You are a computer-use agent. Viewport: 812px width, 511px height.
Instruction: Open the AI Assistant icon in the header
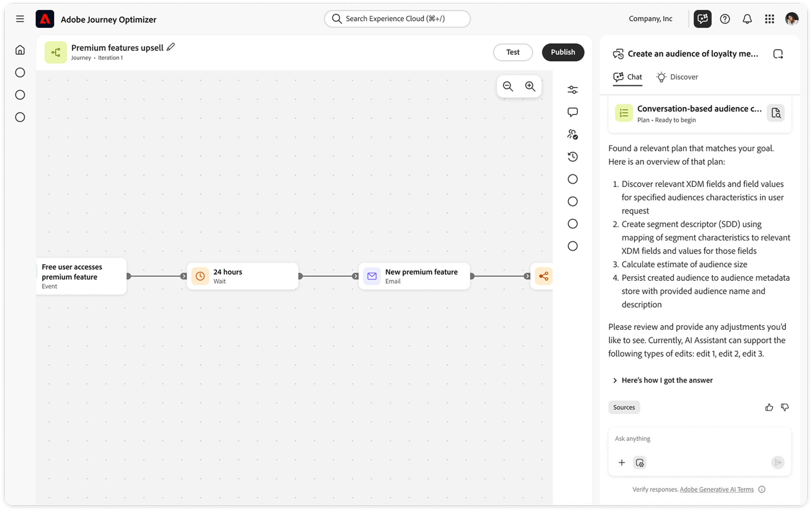703,19
